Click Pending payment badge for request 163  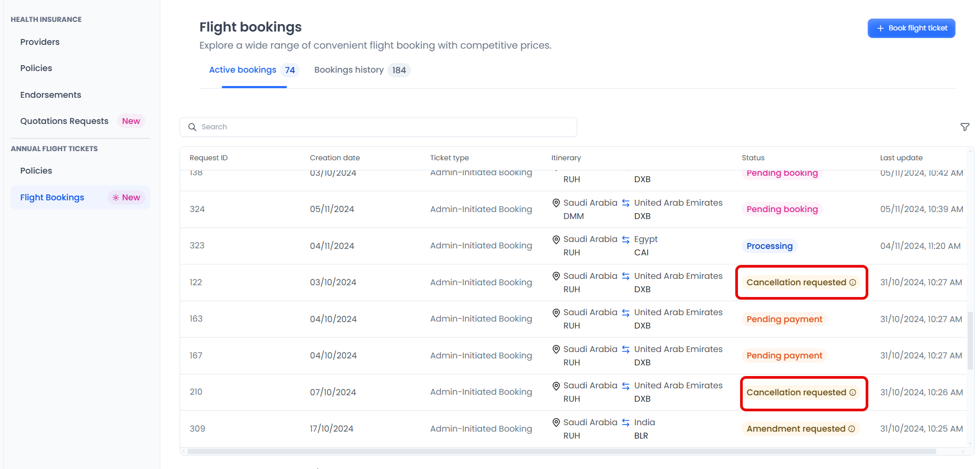[x=784, y=319]
